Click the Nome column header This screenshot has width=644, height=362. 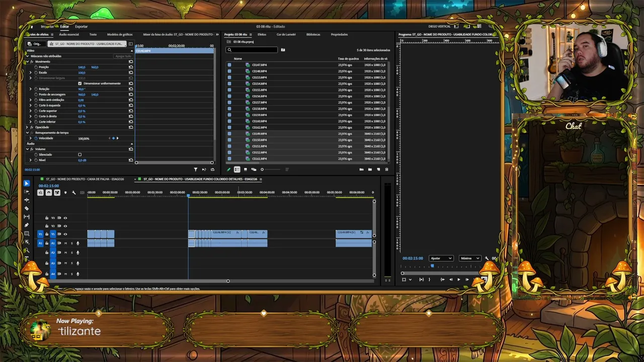(238, 59)
